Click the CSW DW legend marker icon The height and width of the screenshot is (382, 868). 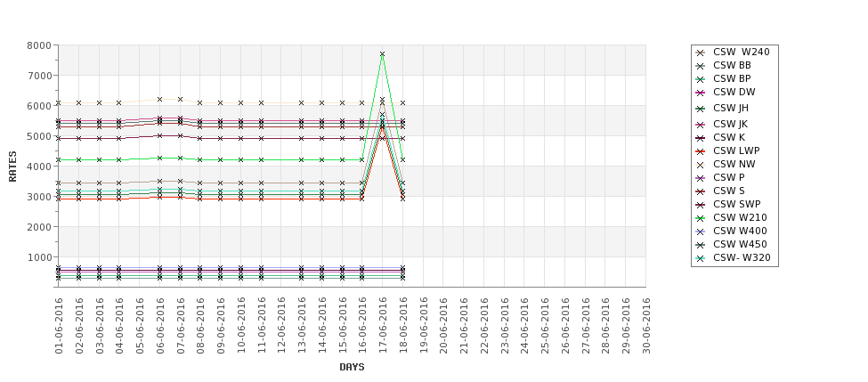coord(701,93)
